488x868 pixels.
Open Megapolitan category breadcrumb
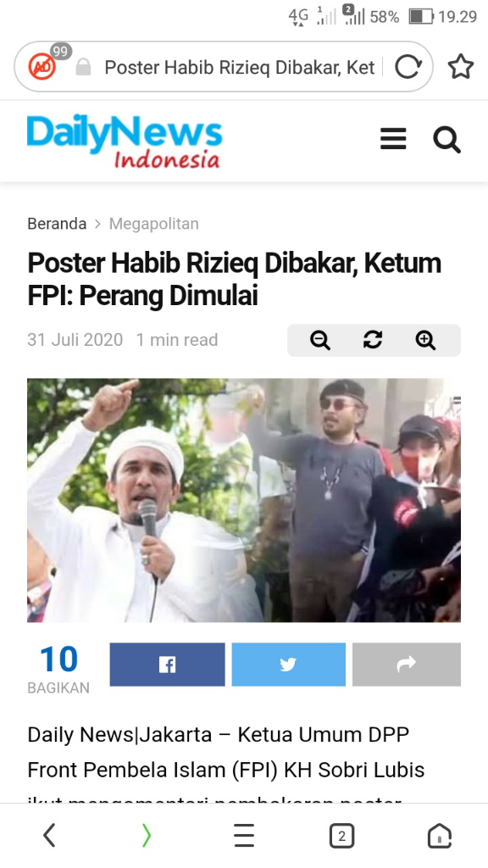point(154,224)
